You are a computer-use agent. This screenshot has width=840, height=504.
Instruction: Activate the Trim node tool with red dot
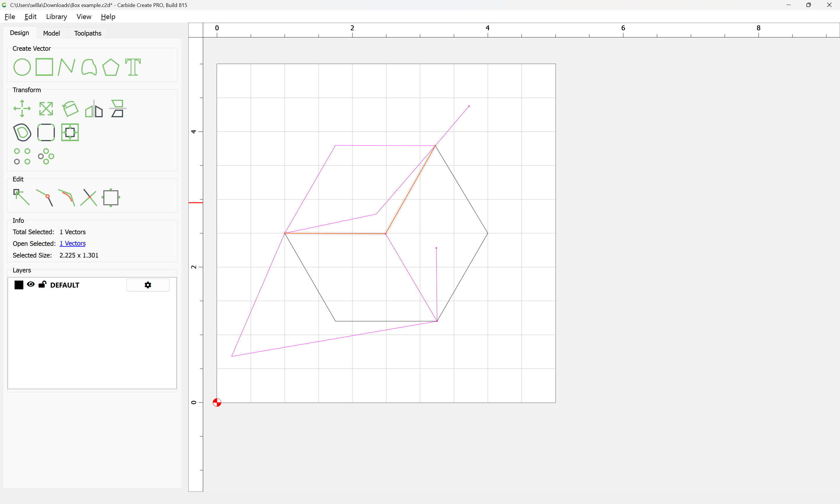point(45,198)
